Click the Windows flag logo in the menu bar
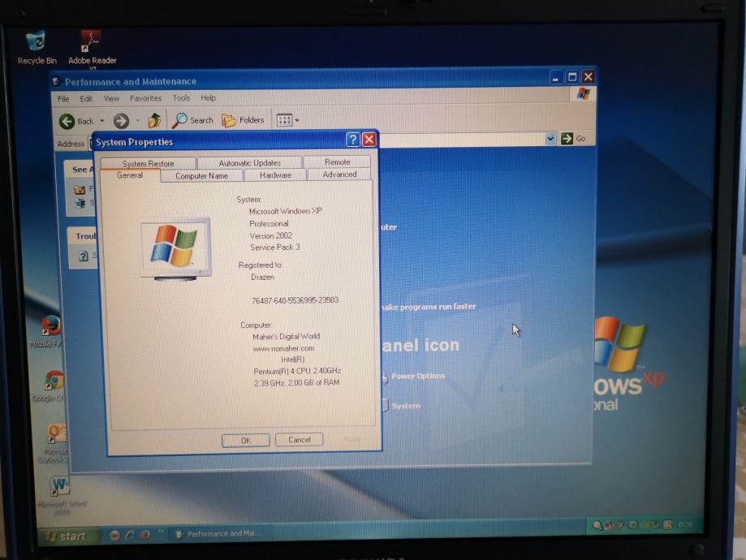This screenshot has width=746, height=560. point(584,93)
